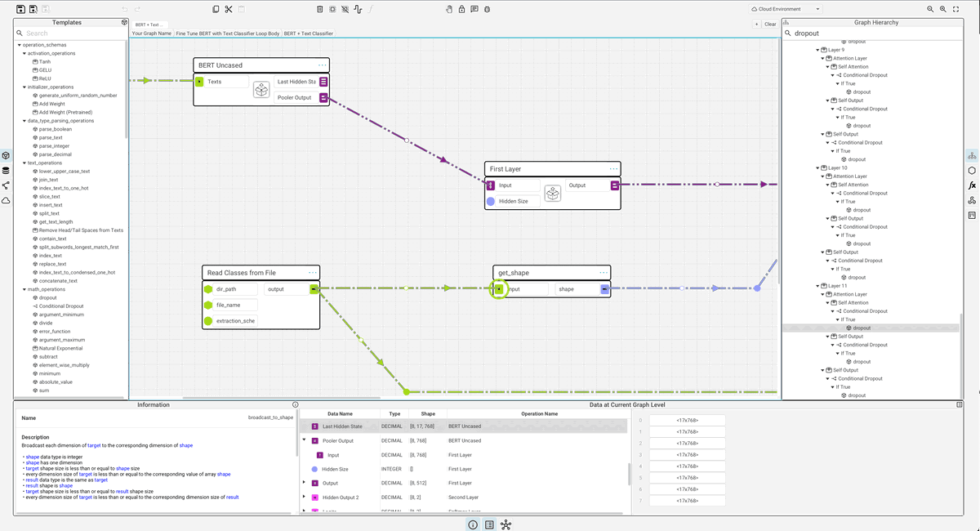Collapse Layer 9 in Graph Hierarchy
Screen dimensions: 980x531
pos(817,50)
